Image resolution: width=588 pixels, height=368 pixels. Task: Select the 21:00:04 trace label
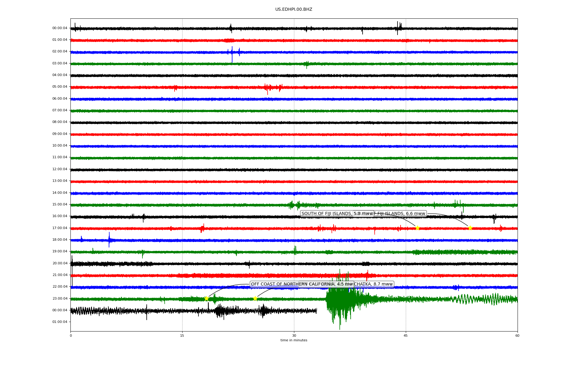(60, 275)
